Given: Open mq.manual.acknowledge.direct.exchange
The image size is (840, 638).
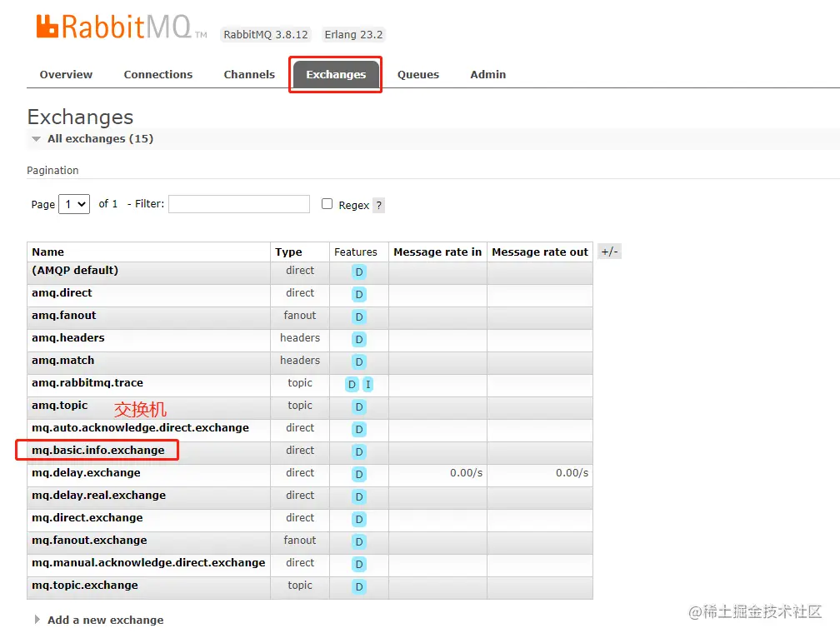Looking at the screenshot, I should pyautogui.click(x=148, y=562).
